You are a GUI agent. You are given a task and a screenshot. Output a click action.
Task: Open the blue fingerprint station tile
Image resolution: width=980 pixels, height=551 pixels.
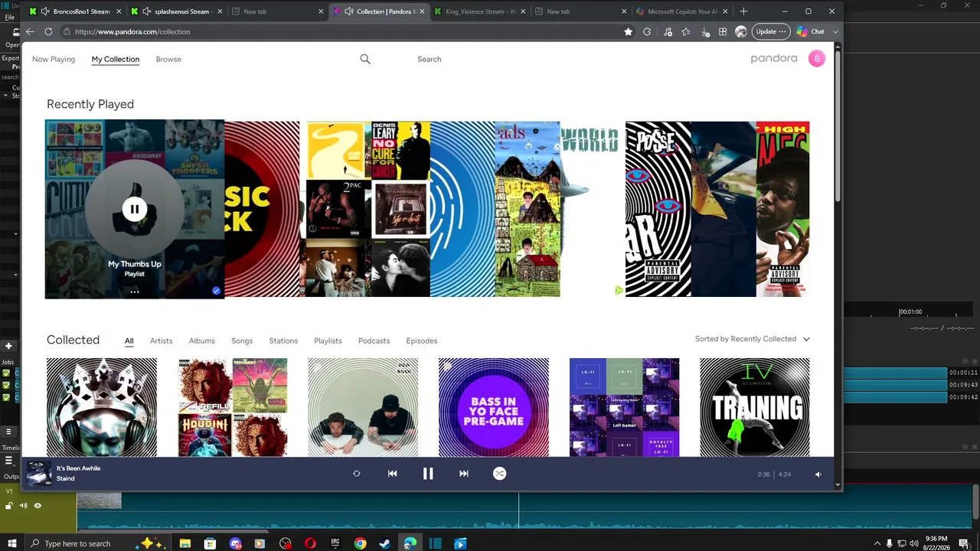coord(462,209)
